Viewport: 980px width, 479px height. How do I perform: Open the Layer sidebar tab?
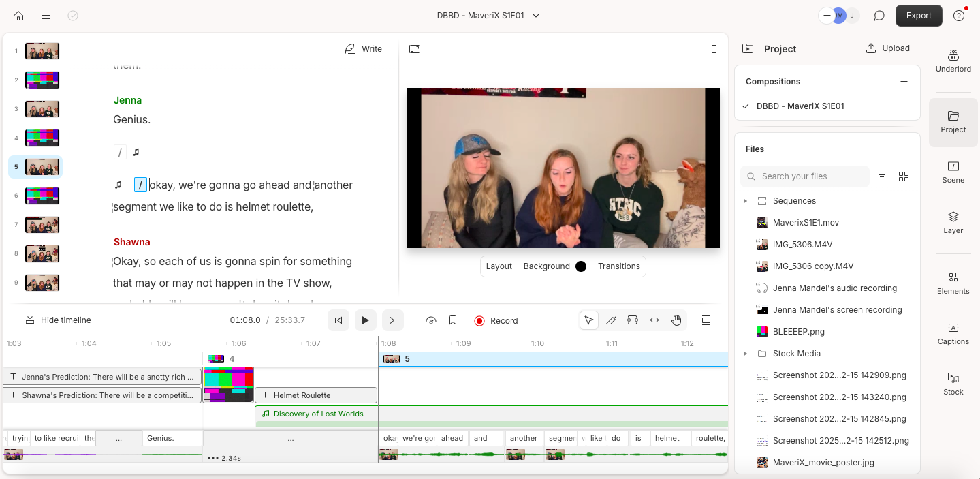(x=953, y=223)
